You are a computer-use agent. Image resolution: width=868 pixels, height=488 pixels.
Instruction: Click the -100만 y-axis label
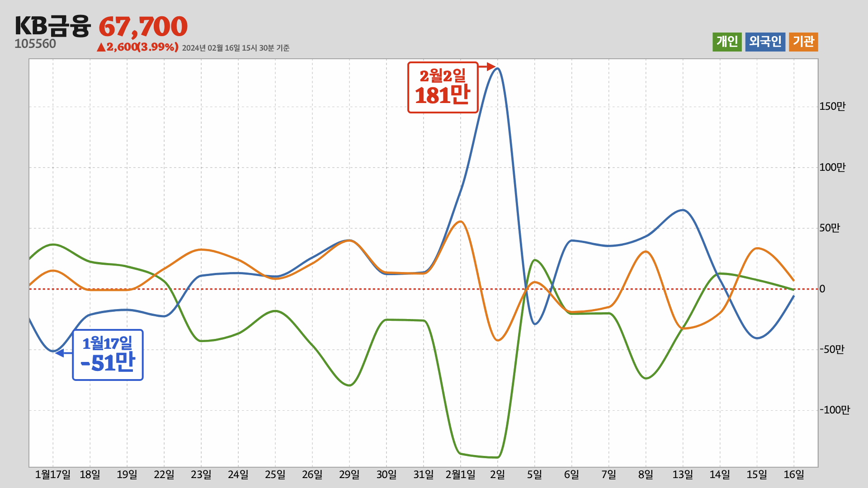click(x=835, y=410)
